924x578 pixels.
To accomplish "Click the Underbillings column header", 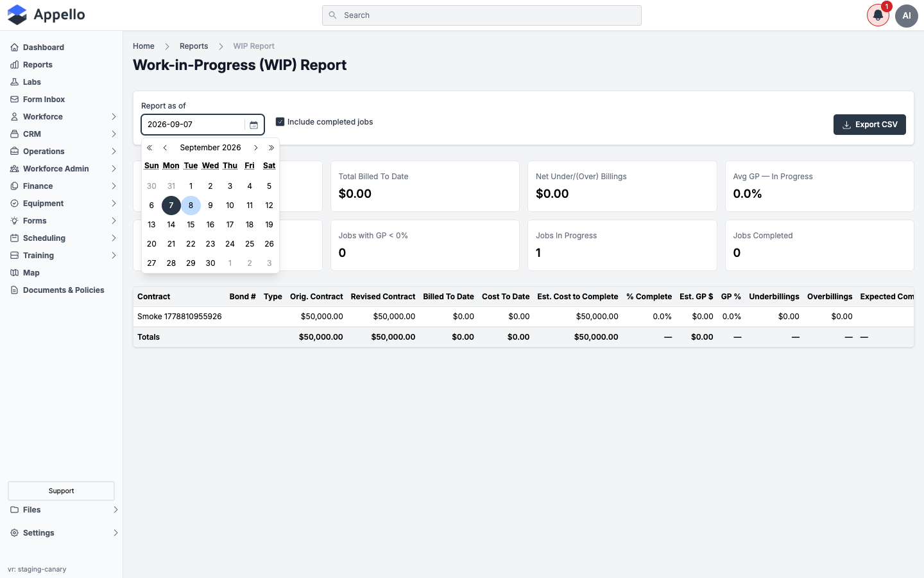I will (774, 297).
